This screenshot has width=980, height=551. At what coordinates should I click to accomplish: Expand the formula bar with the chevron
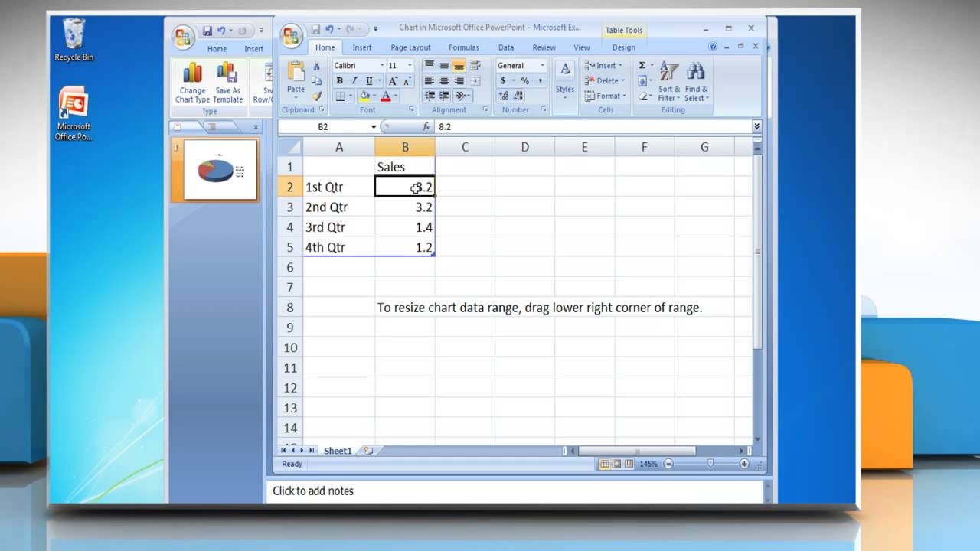pyautogui.click(x=756, y=127)
